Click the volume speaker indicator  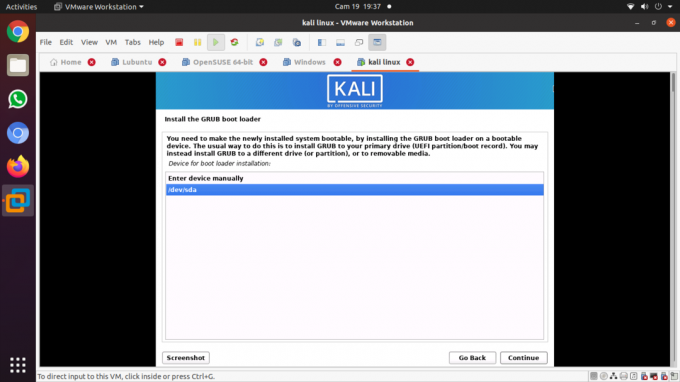[x=645, y=7]
